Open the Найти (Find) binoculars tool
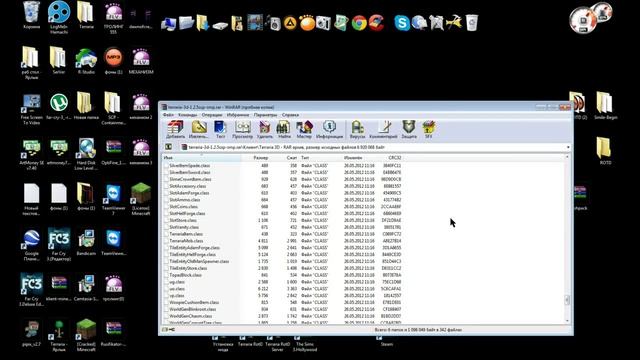This screenshot has height=360, width=640. tap(284, 129)
